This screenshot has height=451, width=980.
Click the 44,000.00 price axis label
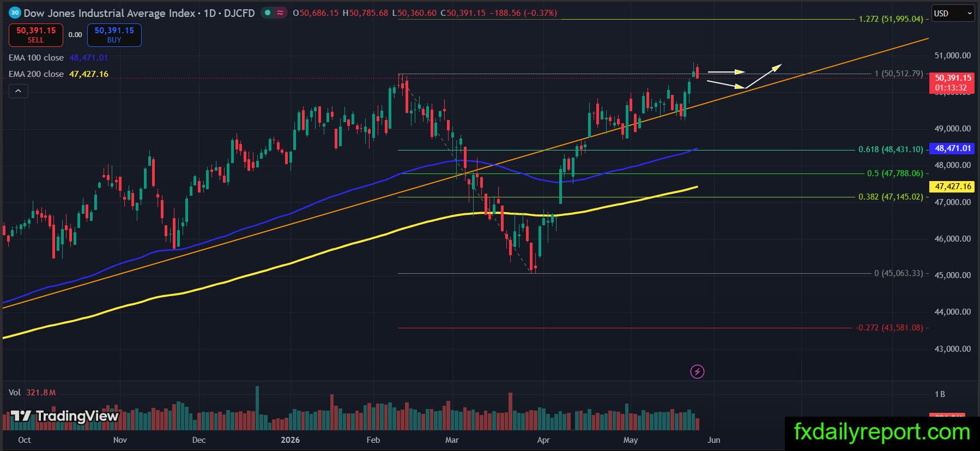click(952, 312)
